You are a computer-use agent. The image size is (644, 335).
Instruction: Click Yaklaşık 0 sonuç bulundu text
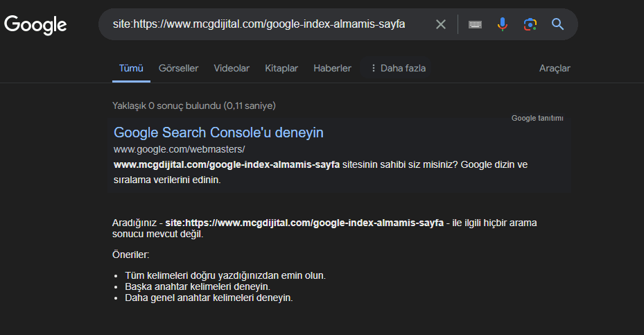pyautogui.click(x=194, y=105)
